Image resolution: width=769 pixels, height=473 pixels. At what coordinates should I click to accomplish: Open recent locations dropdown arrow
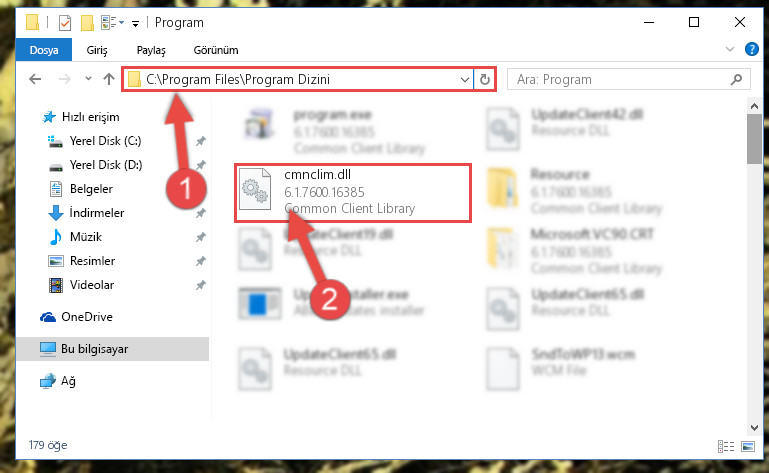(88, 79)
